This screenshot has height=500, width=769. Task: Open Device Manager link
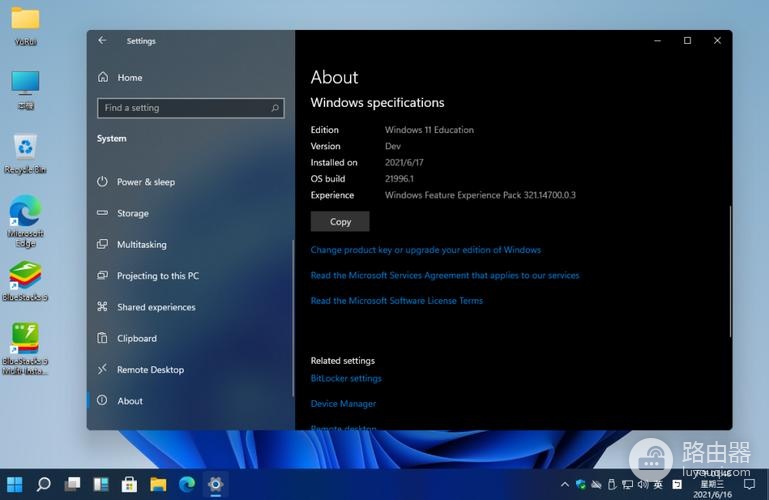click(x=343, y=404)
